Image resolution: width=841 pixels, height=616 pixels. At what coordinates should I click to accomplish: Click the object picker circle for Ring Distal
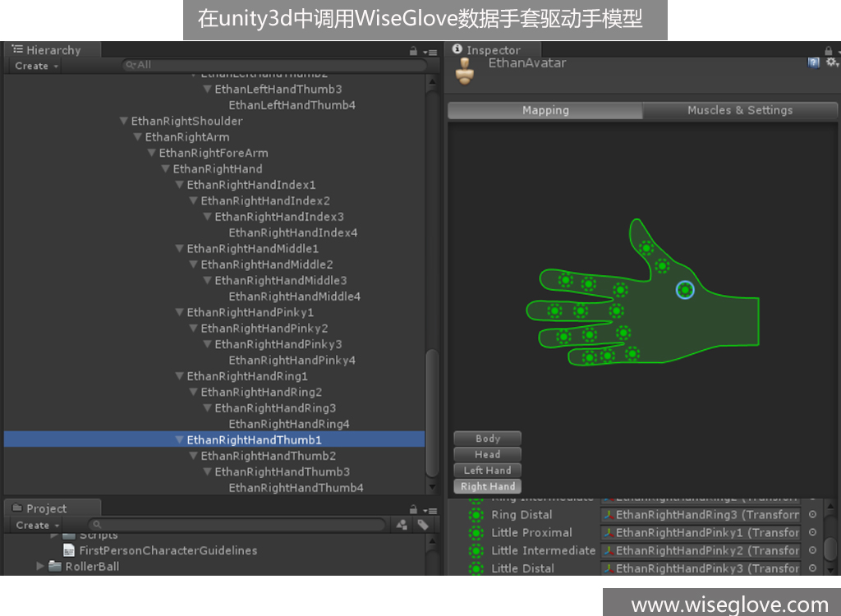(x=812, y=515)
